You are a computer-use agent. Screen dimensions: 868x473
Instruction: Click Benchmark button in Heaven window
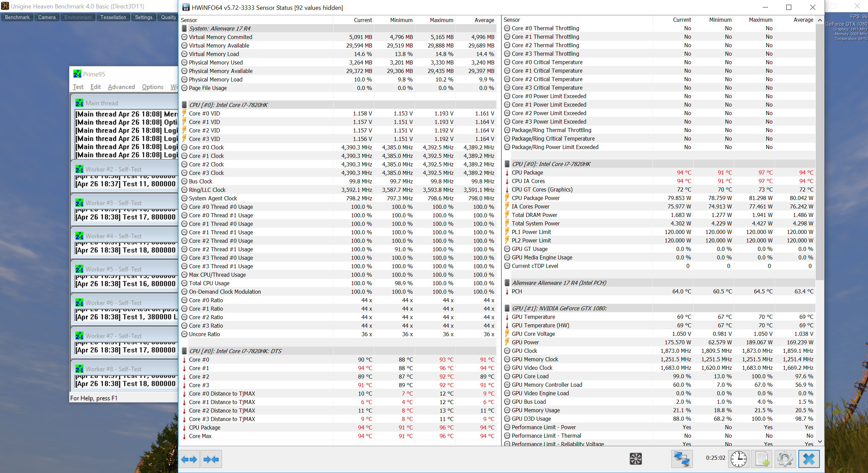[17, 17]
